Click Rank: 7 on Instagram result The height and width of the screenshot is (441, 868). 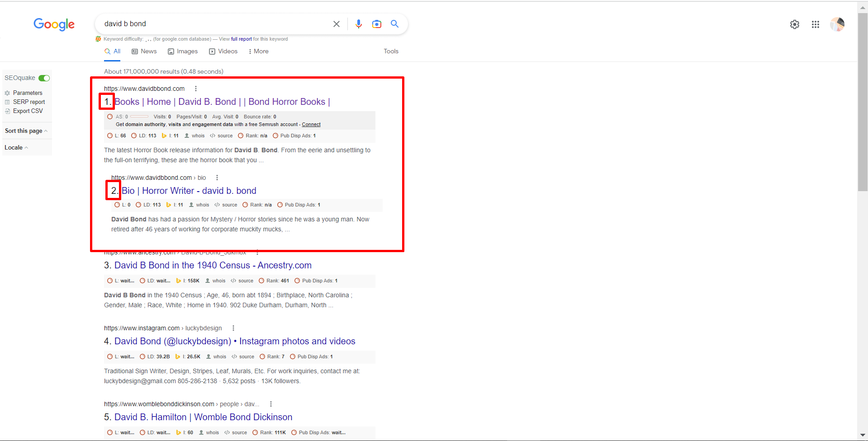(272, 357)
